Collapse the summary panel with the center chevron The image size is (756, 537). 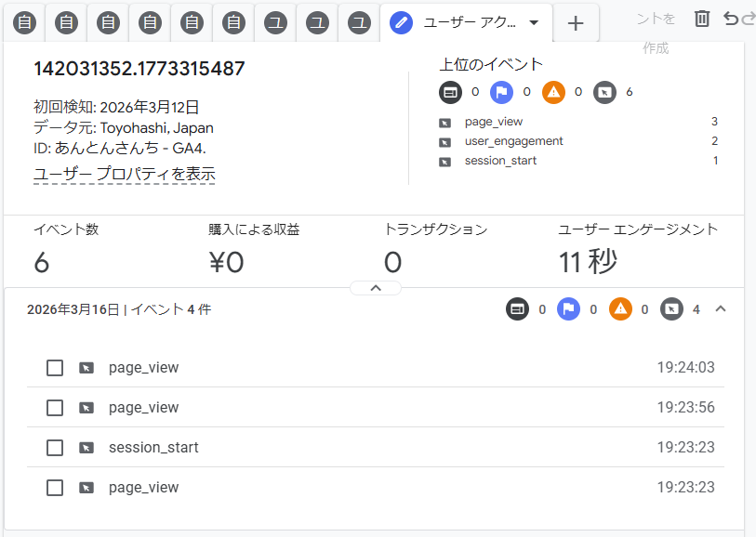point(376,288)
